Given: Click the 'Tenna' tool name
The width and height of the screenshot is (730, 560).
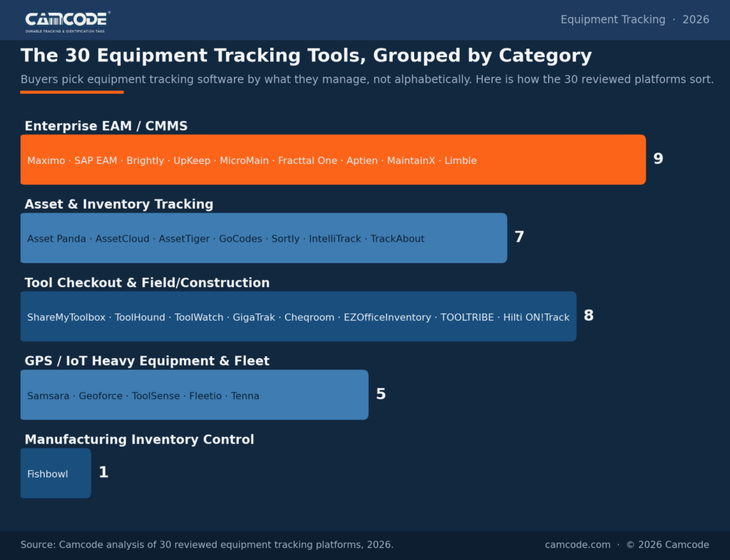Looking at the screenshot, I should tap(245, 396).
